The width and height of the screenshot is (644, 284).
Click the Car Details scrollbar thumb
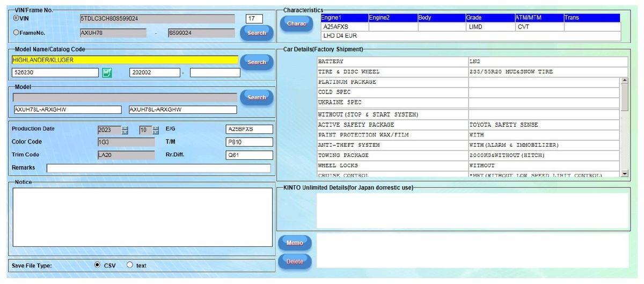pos(624,97)
